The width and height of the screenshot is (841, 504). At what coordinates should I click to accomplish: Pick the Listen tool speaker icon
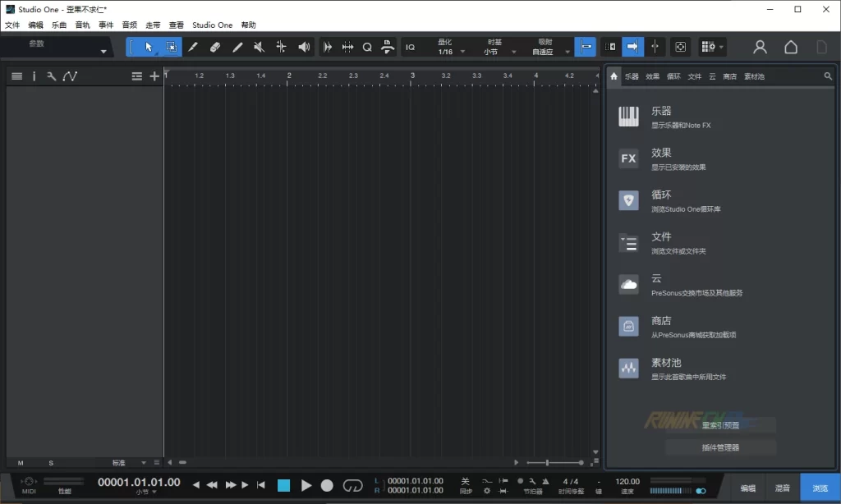(x=304, y=48)
